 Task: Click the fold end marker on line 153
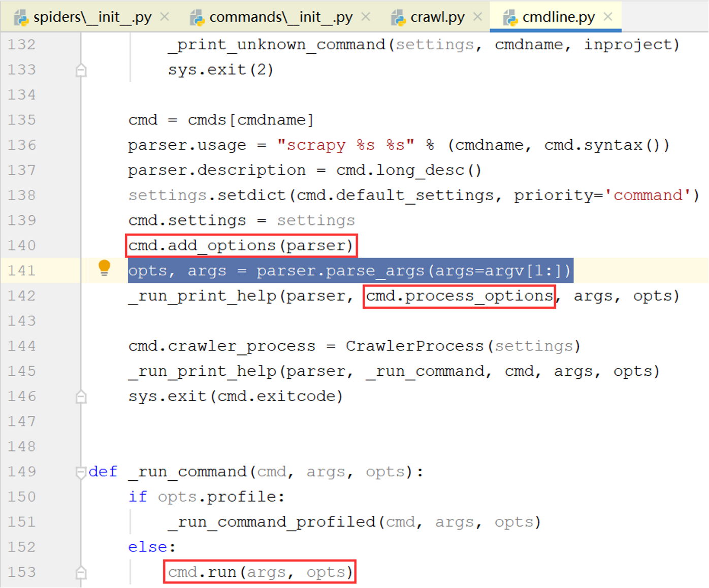point(81,573)
